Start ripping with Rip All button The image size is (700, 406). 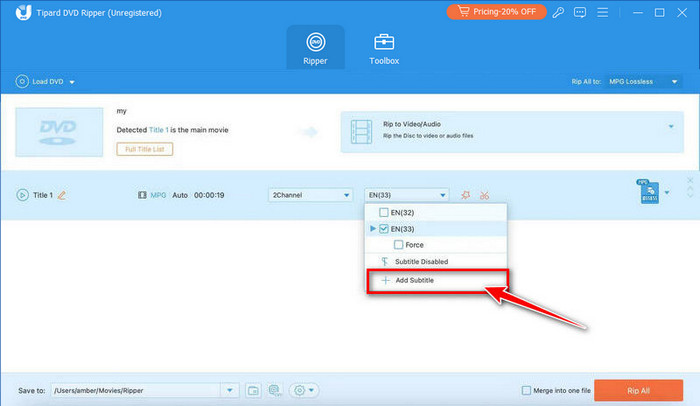pos(638,390)
